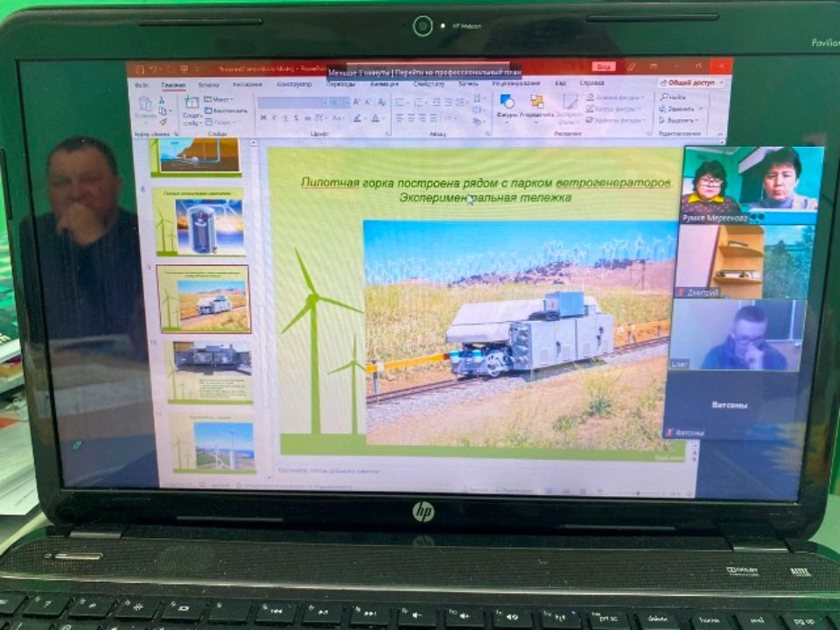Open the font name combo box
Screen dimensions: 840x630
tap(292, 102)
